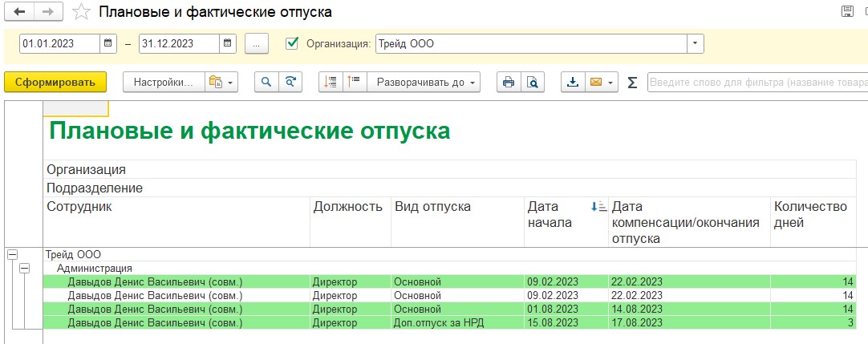This screenshot has width=868, height=344.
Task: Click the 14.08.2023 end date cell
Action: pyautogui.click(x=688, y=310)
